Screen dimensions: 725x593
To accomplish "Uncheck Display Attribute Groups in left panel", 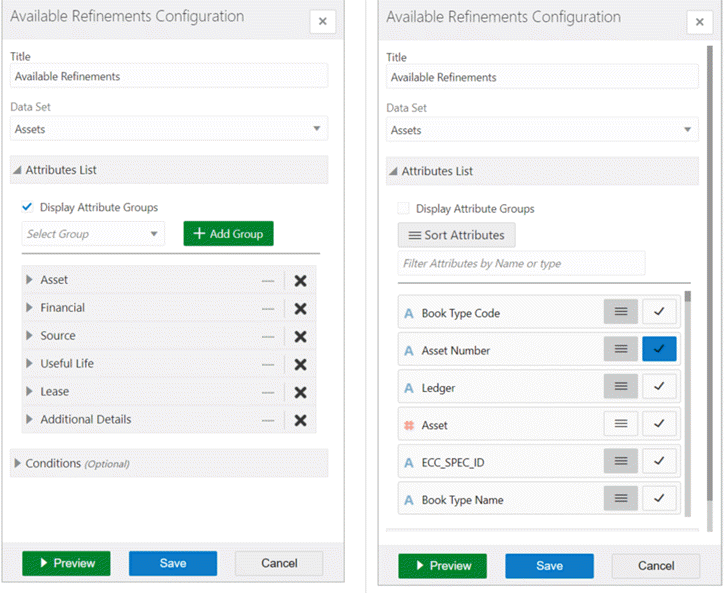I will click(x=27, y=207).
